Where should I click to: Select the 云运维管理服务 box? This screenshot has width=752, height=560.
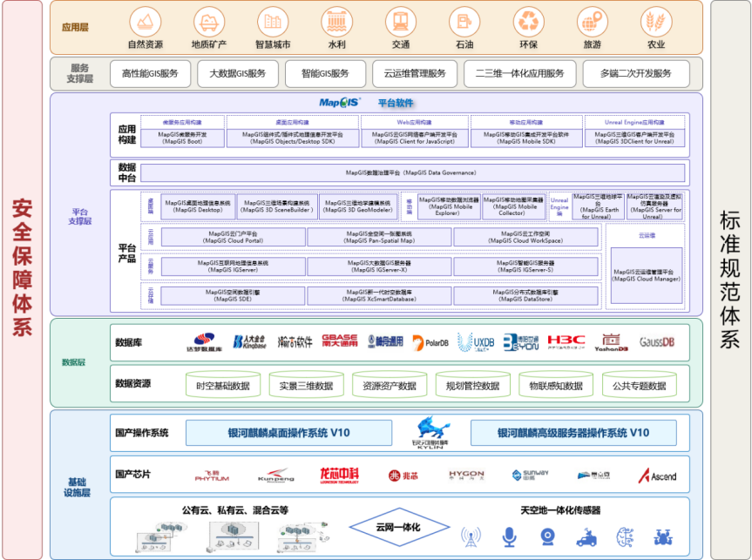[x=415, y=73]
